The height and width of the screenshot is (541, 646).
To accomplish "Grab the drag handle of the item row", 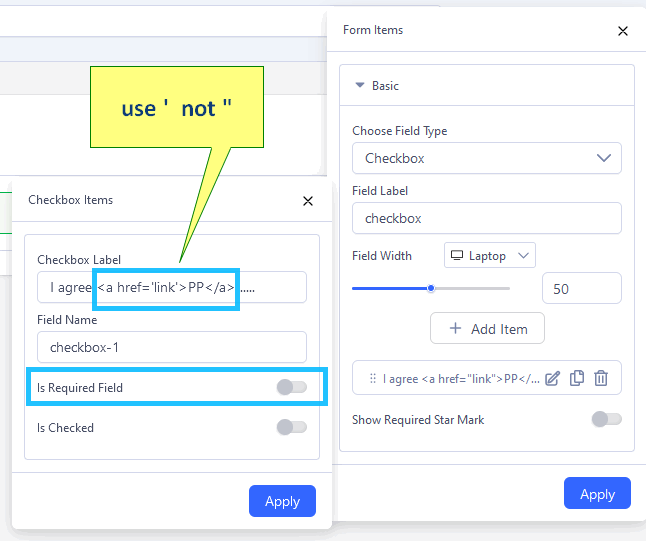I will pyautogui.click(x=372, y=378).
